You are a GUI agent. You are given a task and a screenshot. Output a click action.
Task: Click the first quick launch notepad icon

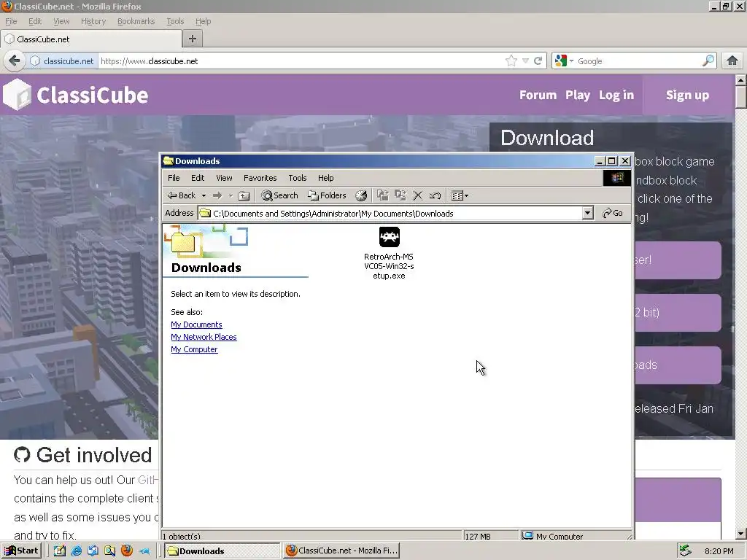60,551
